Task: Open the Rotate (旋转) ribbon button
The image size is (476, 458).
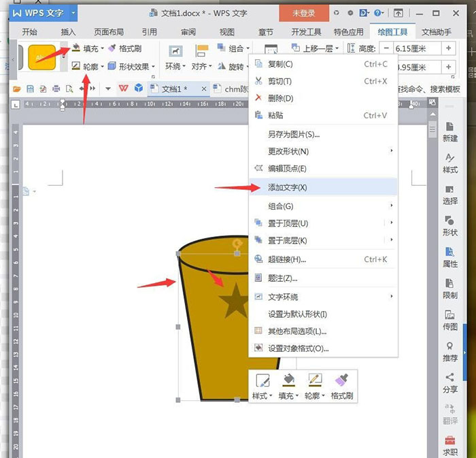Action: [x=233, y=66]
